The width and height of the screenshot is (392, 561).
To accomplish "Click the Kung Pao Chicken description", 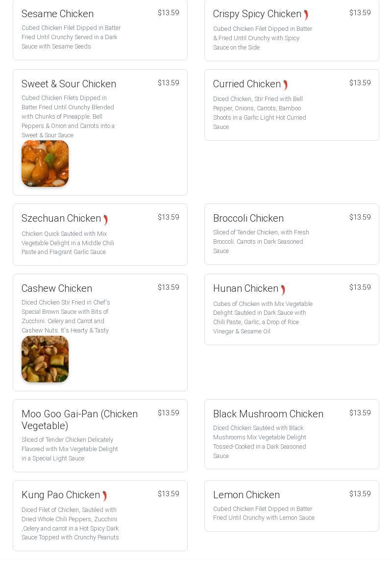I will pyautogui.click(x=70, y=524).
